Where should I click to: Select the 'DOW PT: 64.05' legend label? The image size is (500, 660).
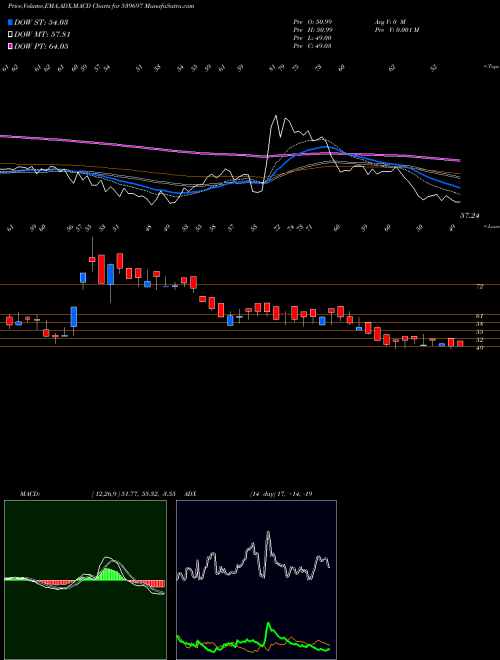(x=41, y=46)
